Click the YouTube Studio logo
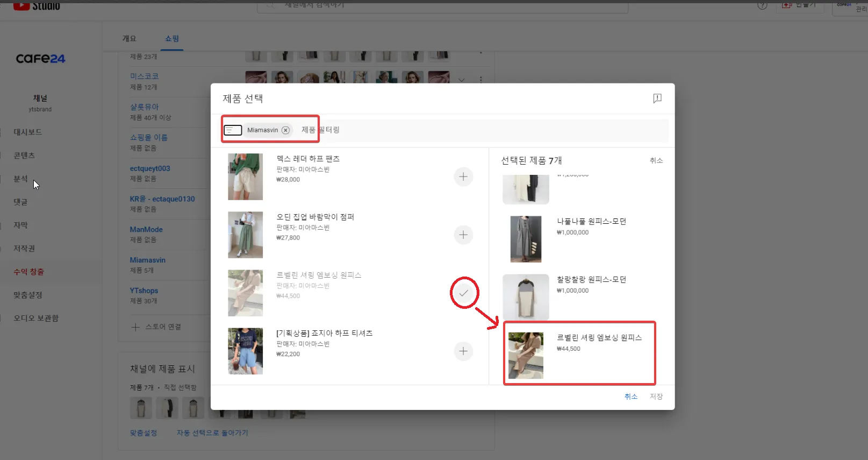The image size is (868, 460). pyautogui.click(x=37, y=5)
